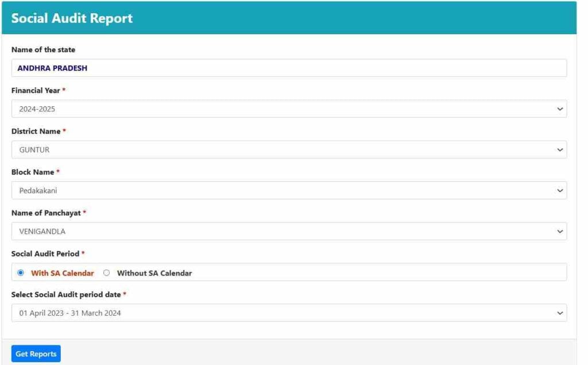Choose the Without SA Calendar radio option
The height and width of the screenshot is (365, 588).
click(x=106, y=273)
